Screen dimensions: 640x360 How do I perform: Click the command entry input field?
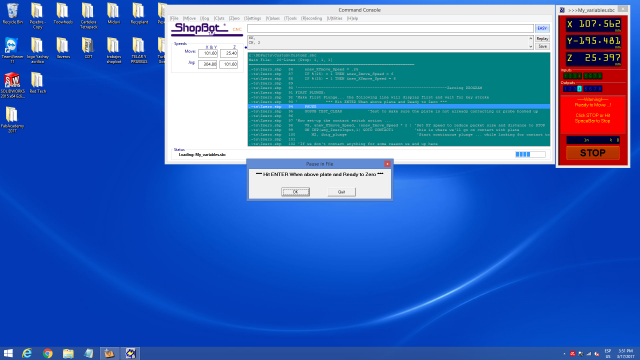[x=390, y=29]
